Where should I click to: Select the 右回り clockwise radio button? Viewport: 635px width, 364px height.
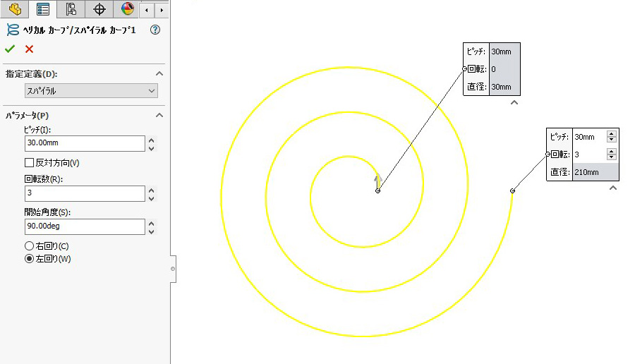30,246
